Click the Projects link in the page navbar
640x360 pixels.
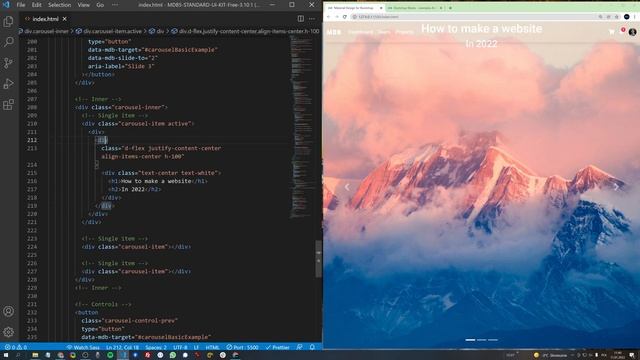pyautogui.click(x=404, y=32)
